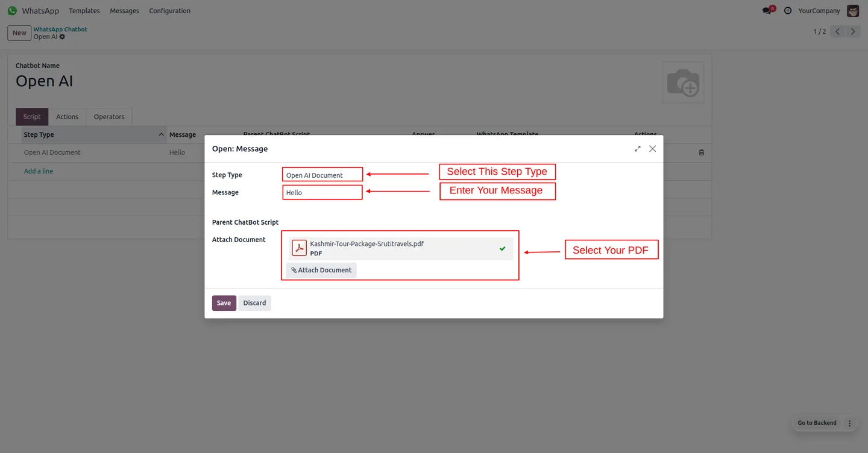Click the Message column header
This screenshot has width=868, height=453.
click(x=183, y=135)
